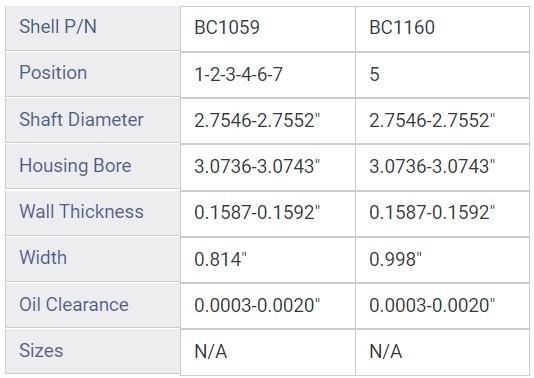Click the Position row label

[93, 74]
